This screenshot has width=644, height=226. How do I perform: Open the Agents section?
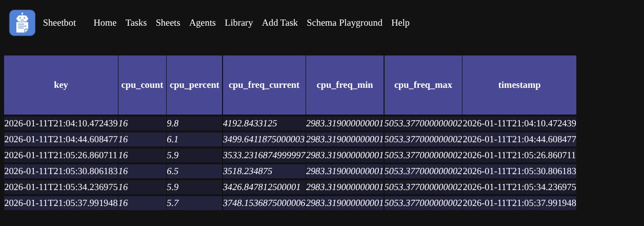pos(202,23)
